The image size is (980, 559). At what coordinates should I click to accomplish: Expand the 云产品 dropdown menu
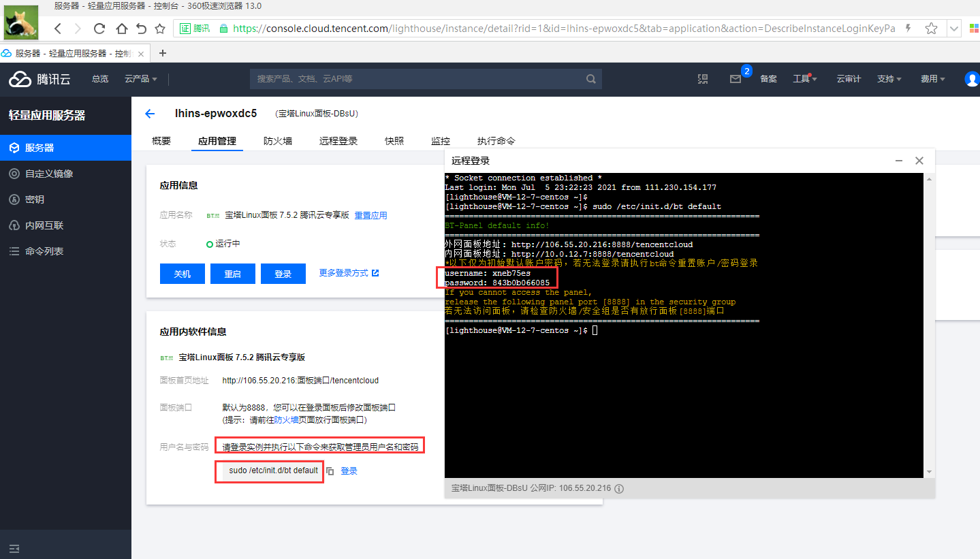(x=141, y=79)
